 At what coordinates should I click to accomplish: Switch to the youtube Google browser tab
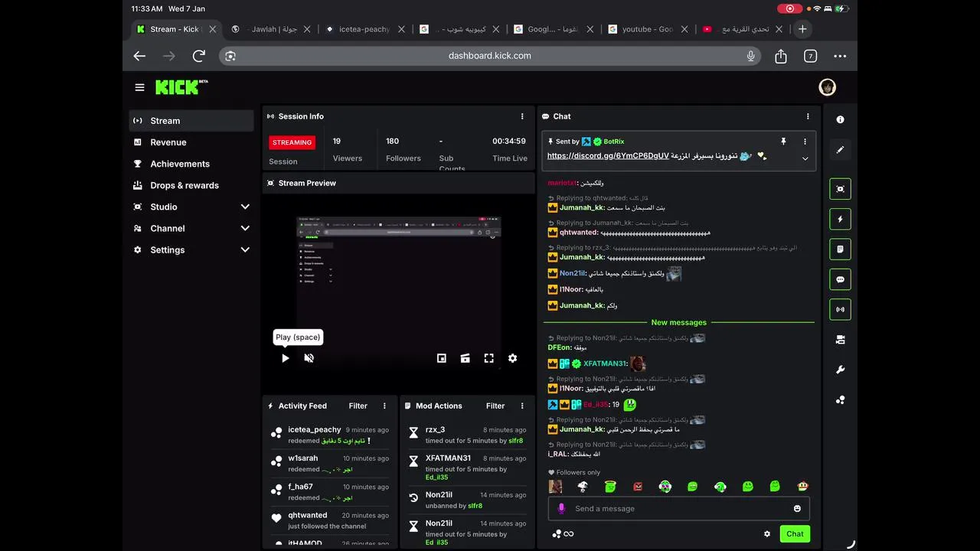pos(648,29)
